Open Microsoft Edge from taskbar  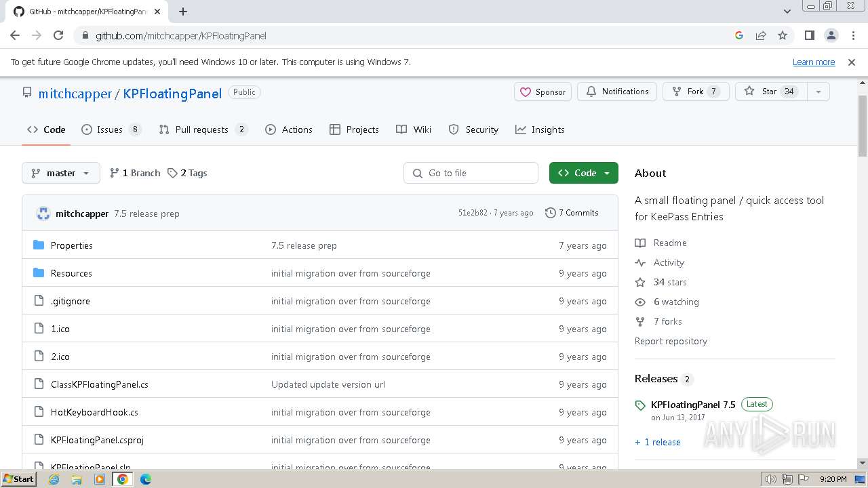pos(146,479)
